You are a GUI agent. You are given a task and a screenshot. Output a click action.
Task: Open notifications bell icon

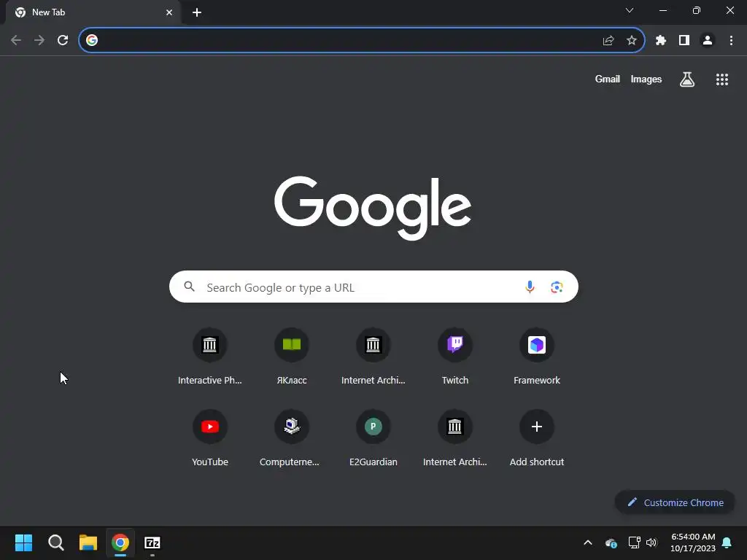click(727, 542)
